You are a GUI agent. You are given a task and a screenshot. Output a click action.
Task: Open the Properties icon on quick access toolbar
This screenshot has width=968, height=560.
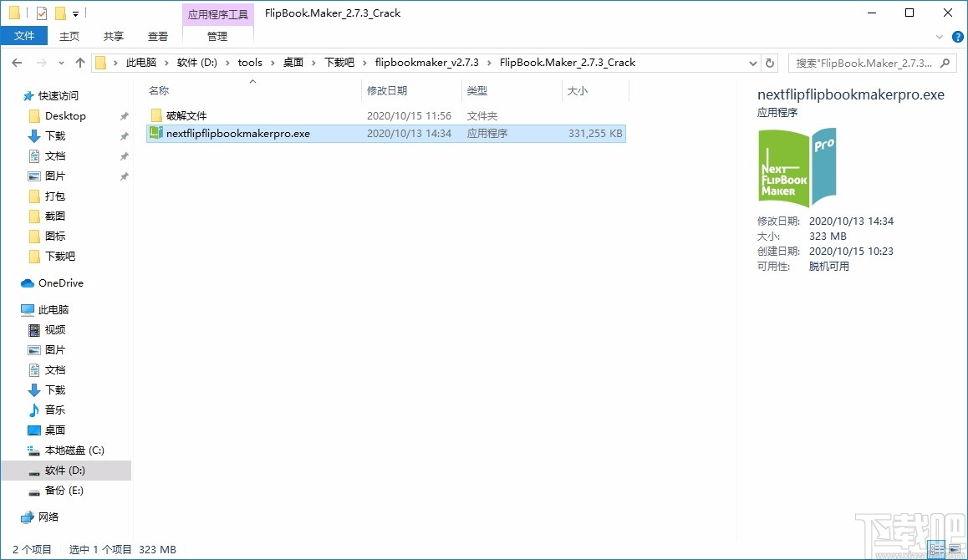pos(42,13)
